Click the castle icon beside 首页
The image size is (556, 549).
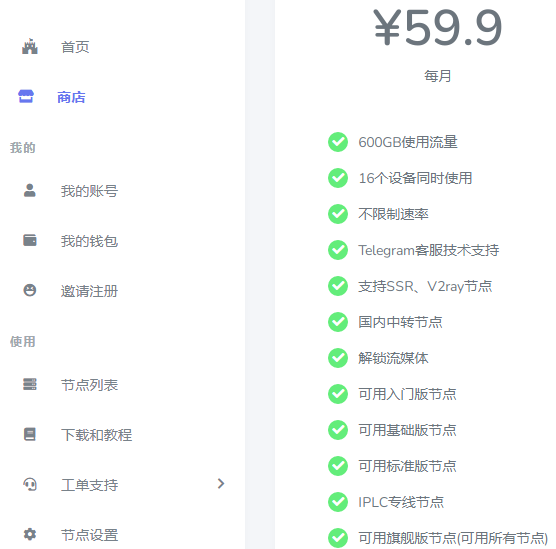[x=30, y=46]
